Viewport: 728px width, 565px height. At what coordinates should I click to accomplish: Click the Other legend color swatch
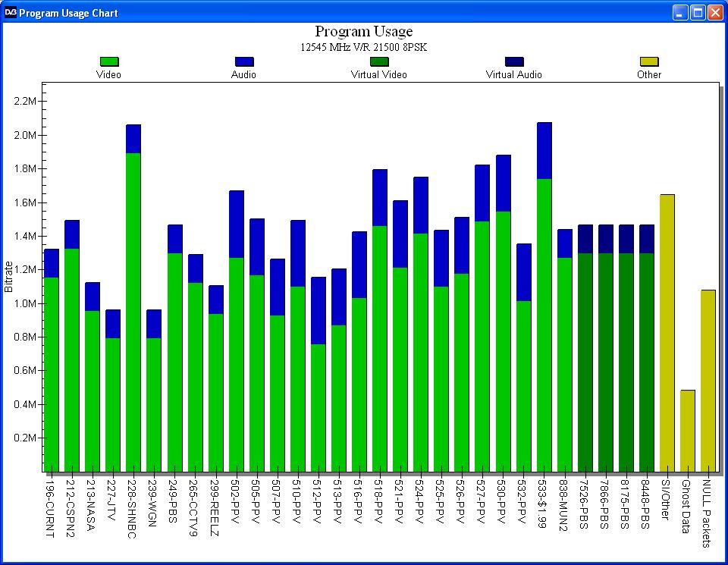[649, 61]
